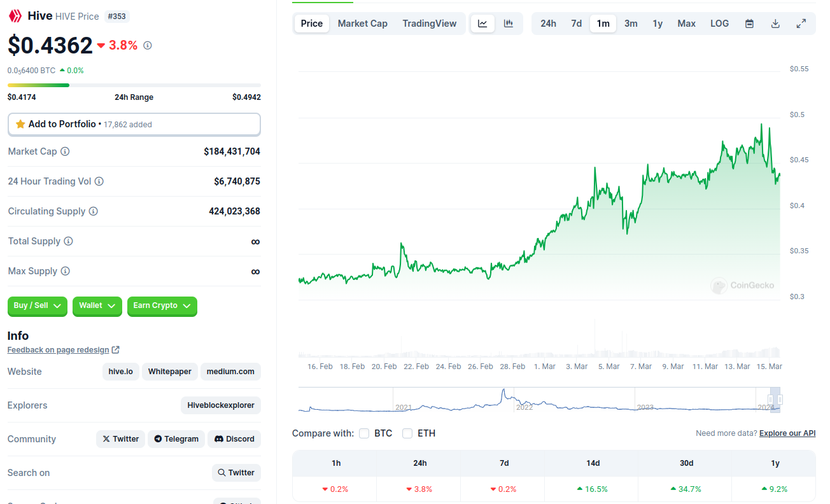Toggle LOG scale on chart
Screen dimensions: 830x504
click(x=719, y=24)
